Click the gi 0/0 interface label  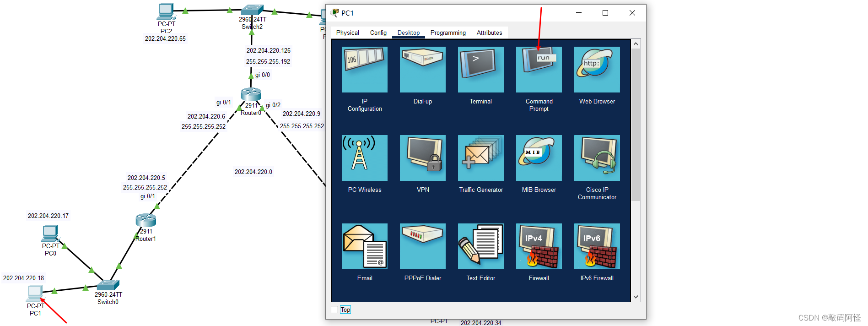262,75
